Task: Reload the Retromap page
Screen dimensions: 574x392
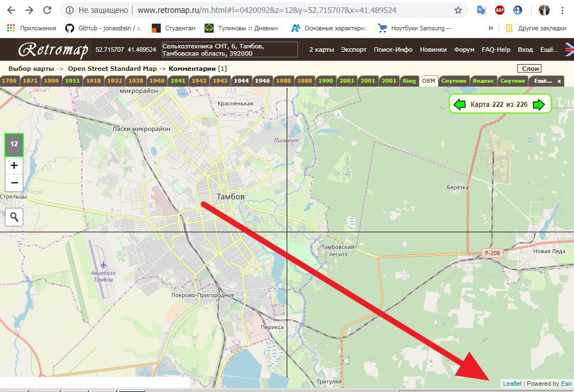Action: click(x=47, y=10)
